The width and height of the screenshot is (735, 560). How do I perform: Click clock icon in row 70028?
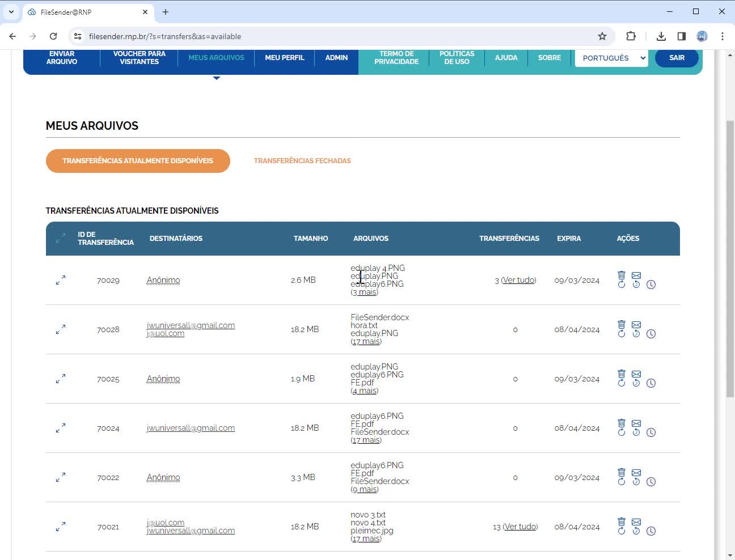pyautogui.click(x=651, y=334)
